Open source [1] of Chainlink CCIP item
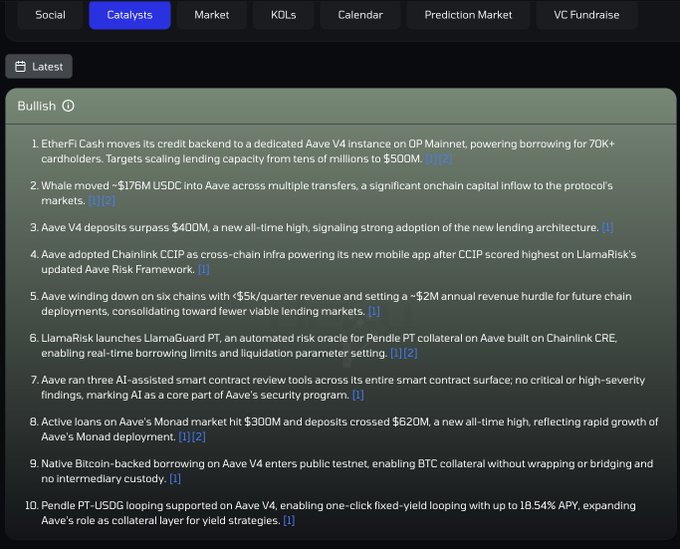Image resolution: width=680 pixels, height=549 pixels. [x=203, y=269]
